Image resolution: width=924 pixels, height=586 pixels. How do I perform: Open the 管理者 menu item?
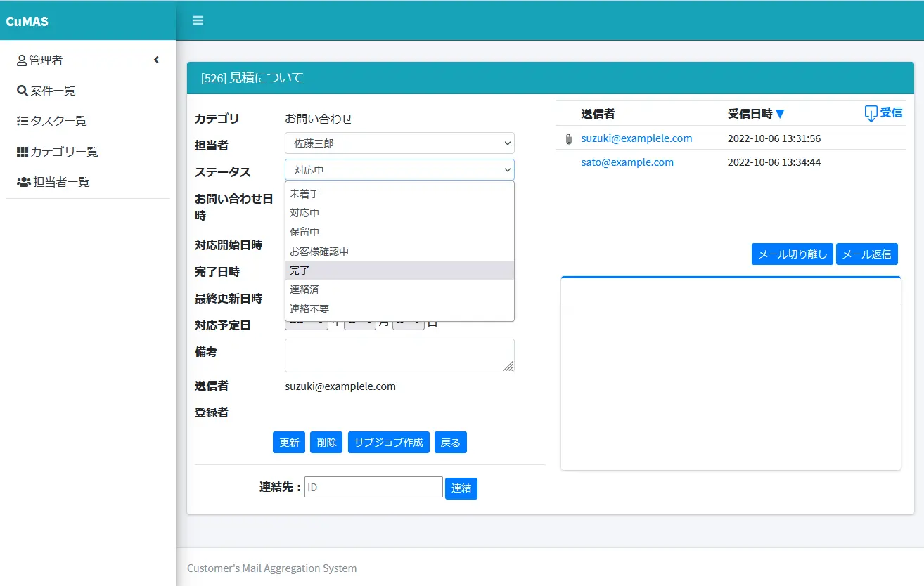[x=88, y=60]
